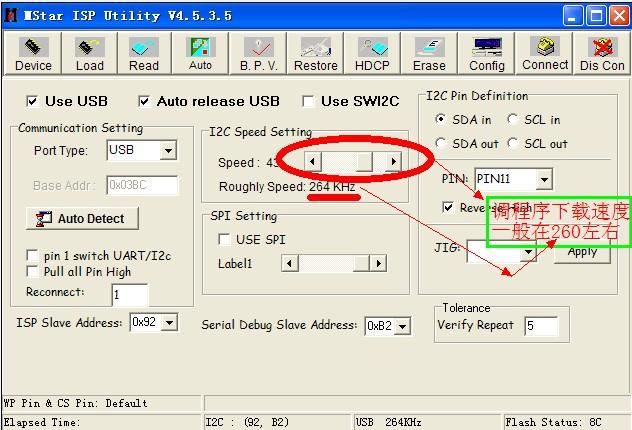Open ISP Slave Address 0x92 dropdown
Viewport: 632px width, 430px height.
[170, 322]
